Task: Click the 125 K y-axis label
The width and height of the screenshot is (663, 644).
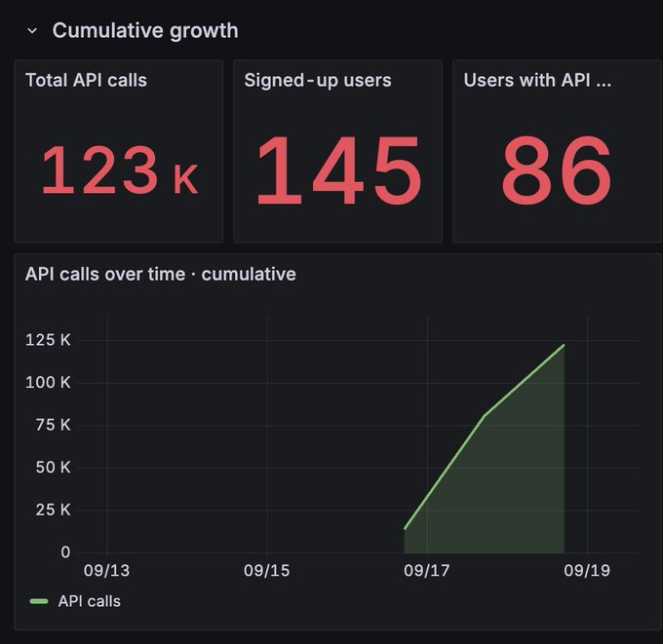Action: [48, 340]
